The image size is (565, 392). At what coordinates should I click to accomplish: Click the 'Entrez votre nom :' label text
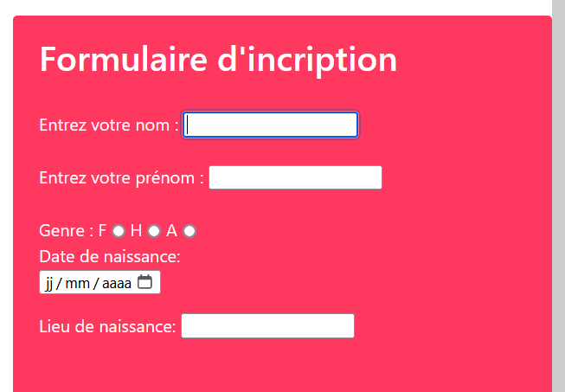[109, 125]
